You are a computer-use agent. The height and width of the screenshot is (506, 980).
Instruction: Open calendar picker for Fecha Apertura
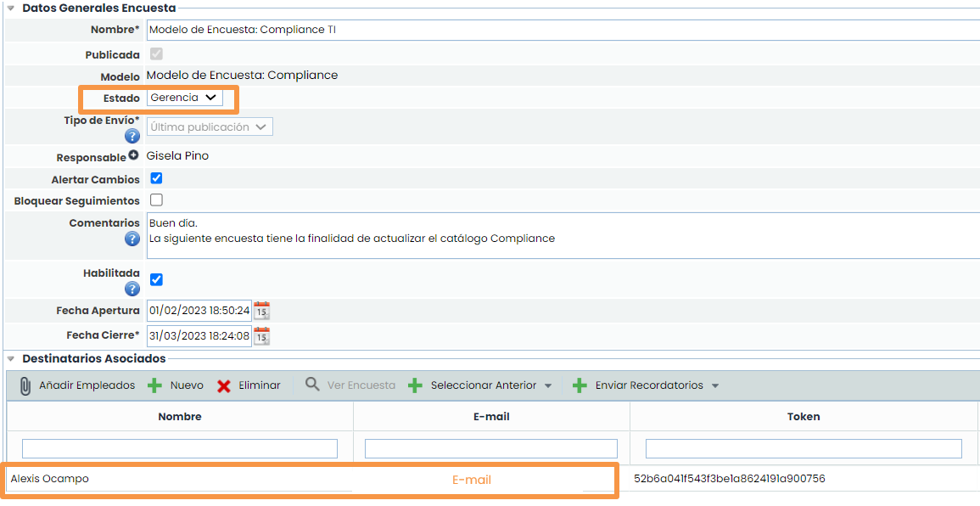(262, 311)
